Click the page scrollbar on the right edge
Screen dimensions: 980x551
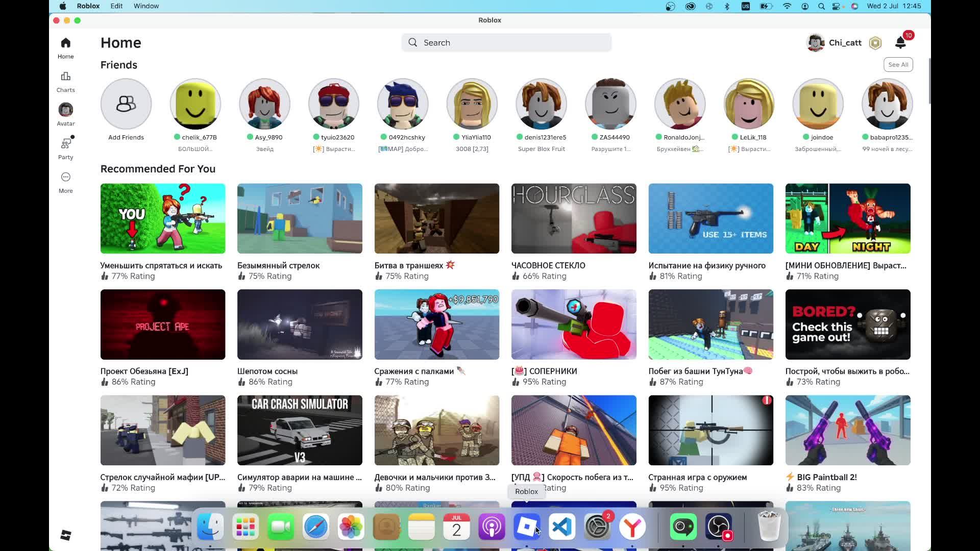pyautogui.click(x=929, y=82)
